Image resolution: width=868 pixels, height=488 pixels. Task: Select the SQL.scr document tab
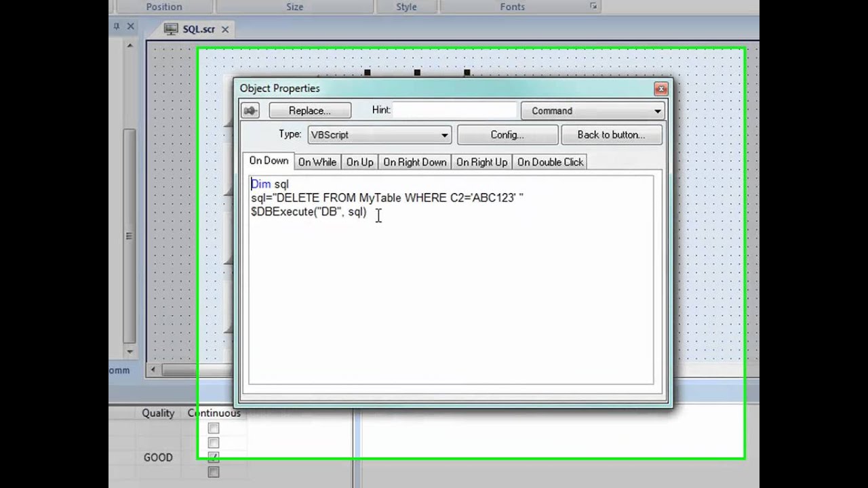pos(199,29)
